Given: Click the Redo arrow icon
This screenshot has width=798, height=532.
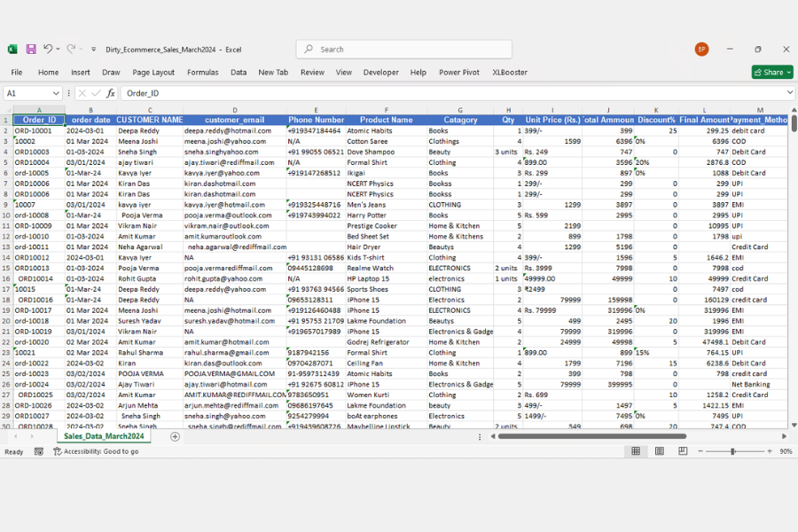Looking at the screenshot, I should (71, 49).
